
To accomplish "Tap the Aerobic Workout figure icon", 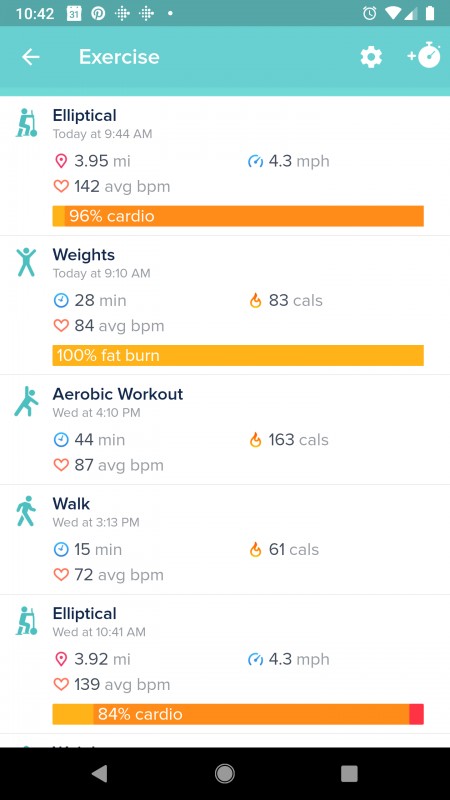I will 26,402.
